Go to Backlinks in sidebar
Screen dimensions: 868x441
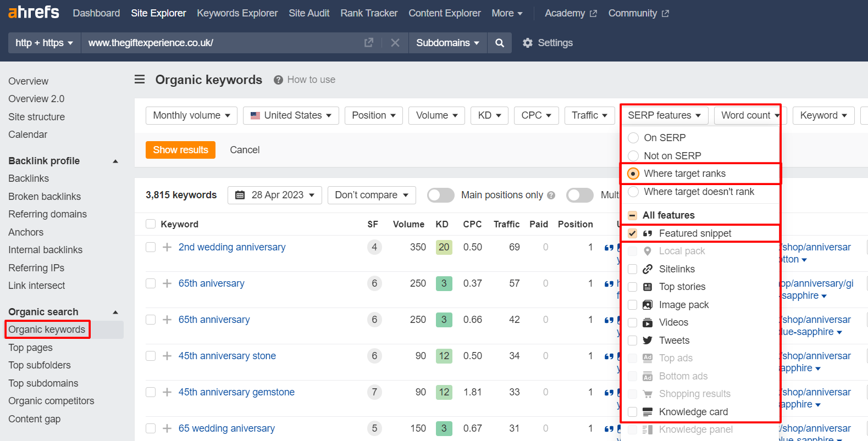tap(29, 178)
